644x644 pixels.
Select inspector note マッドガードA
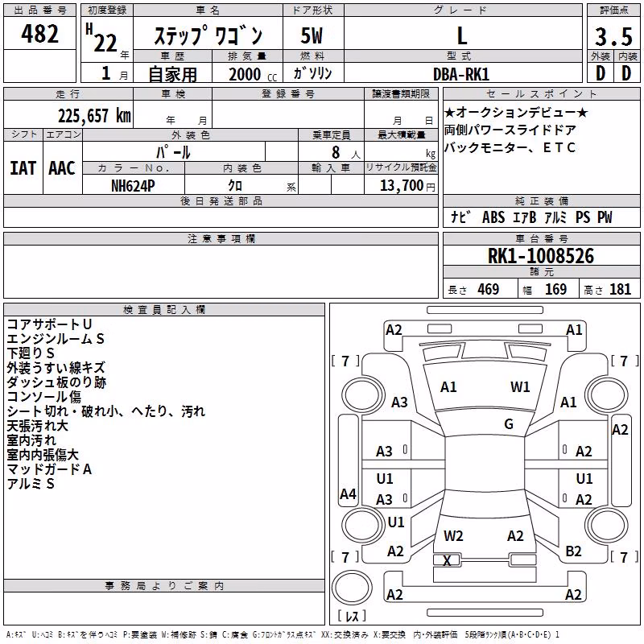(49, 469)
